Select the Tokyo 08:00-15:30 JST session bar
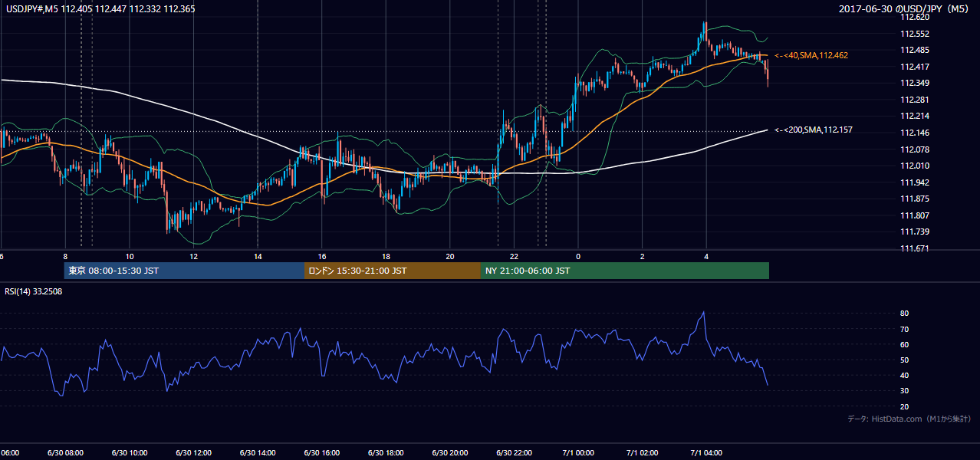The width and height of the screenshot is (980, 460). pos(184,271)
